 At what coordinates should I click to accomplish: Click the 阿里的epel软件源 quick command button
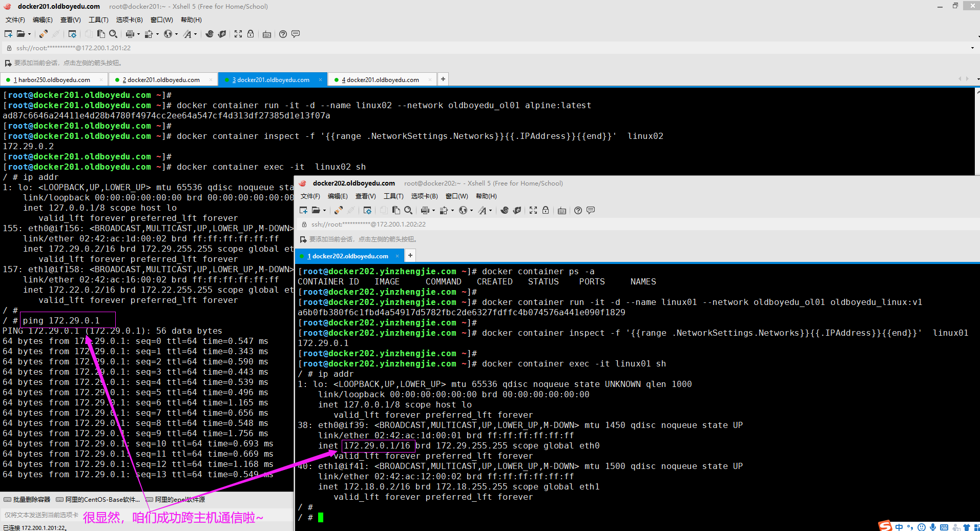[x=176, y=499]
